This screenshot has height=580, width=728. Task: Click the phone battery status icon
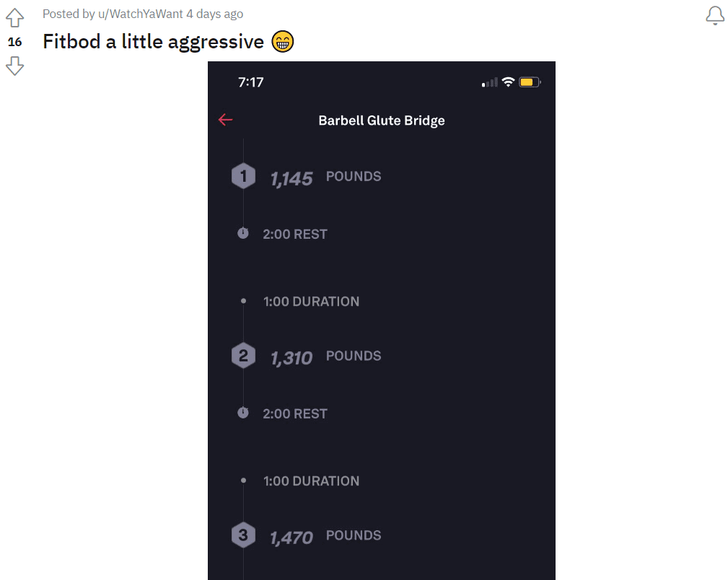530,82
